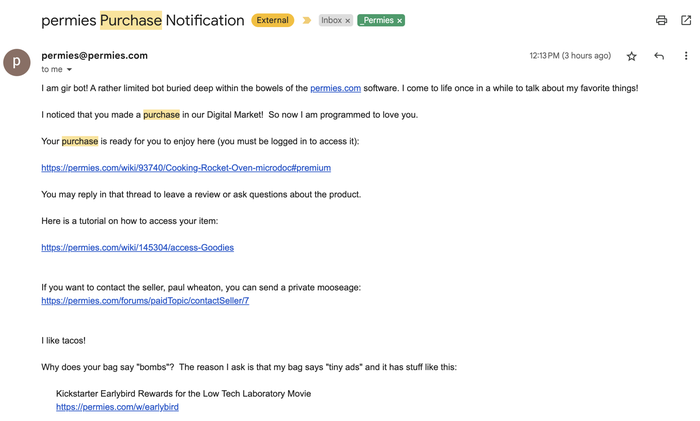This screenshot has height=421, width=700.
Task: Open the three-dot More options menu
Action: point(686,57)
